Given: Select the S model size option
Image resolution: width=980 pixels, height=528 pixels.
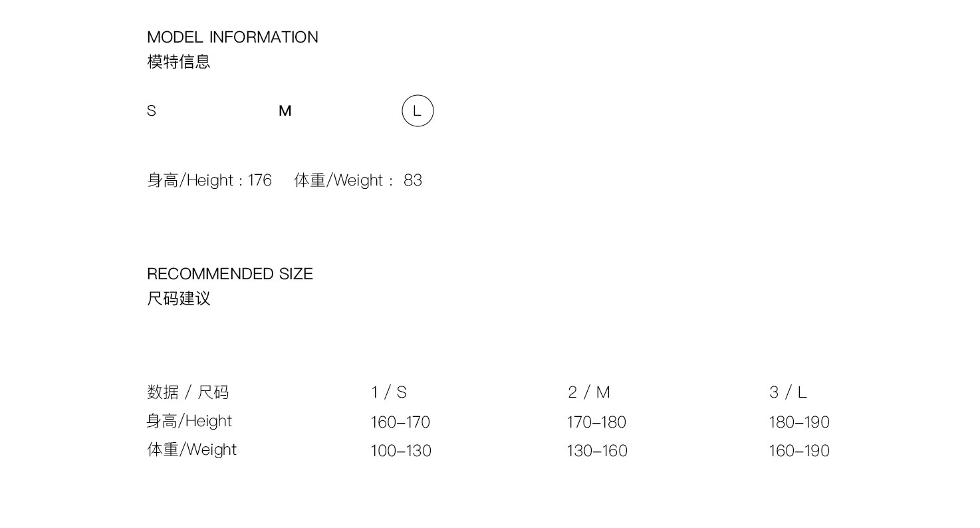Looking at the screenshot, I should click(152, 111).
